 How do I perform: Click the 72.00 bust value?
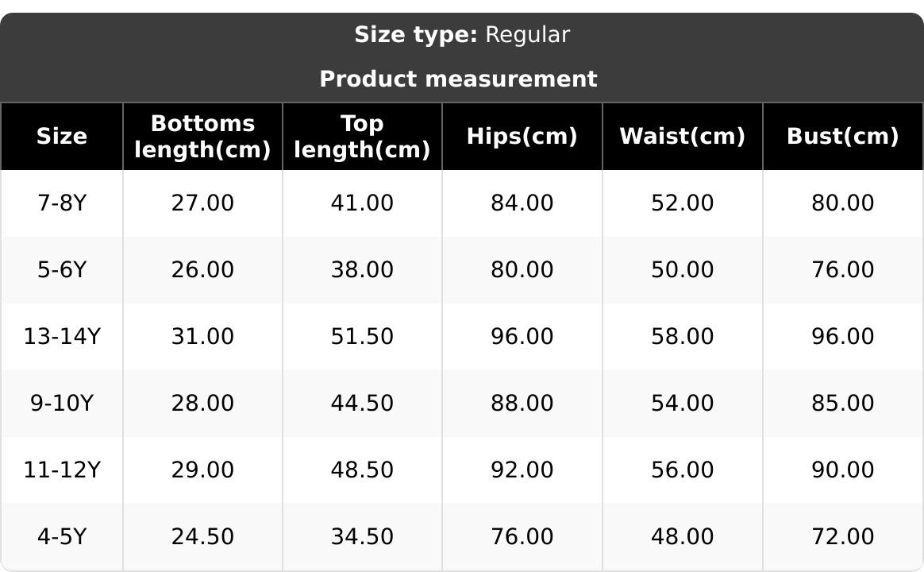(842, 537)
